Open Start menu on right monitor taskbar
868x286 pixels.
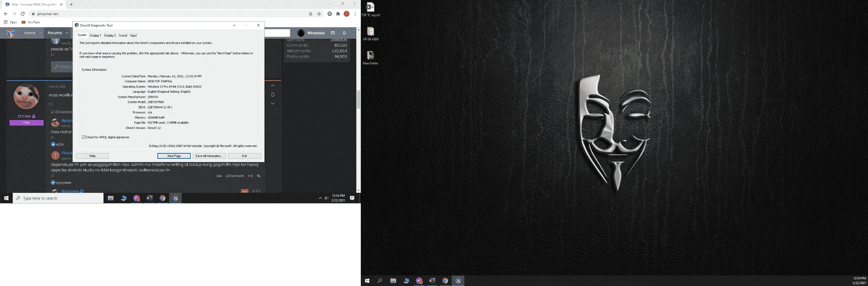click(x=367, y=281)
